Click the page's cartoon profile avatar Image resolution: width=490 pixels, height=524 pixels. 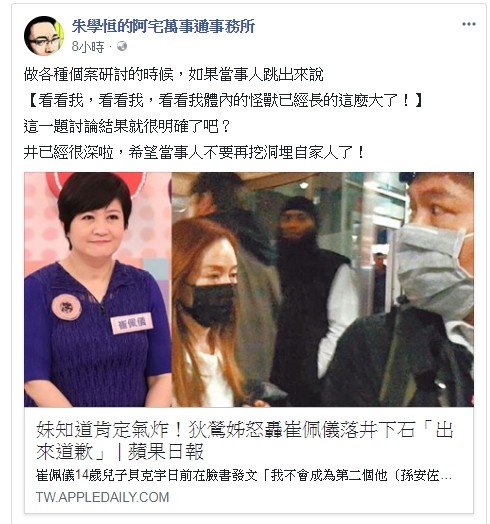44,36
